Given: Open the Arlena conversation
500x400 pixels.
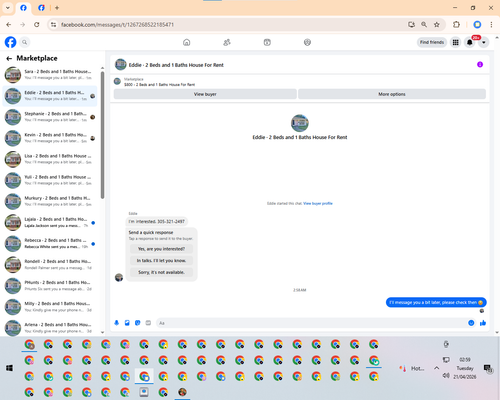Looking at the screenshot, I should (x=50, y=328).
